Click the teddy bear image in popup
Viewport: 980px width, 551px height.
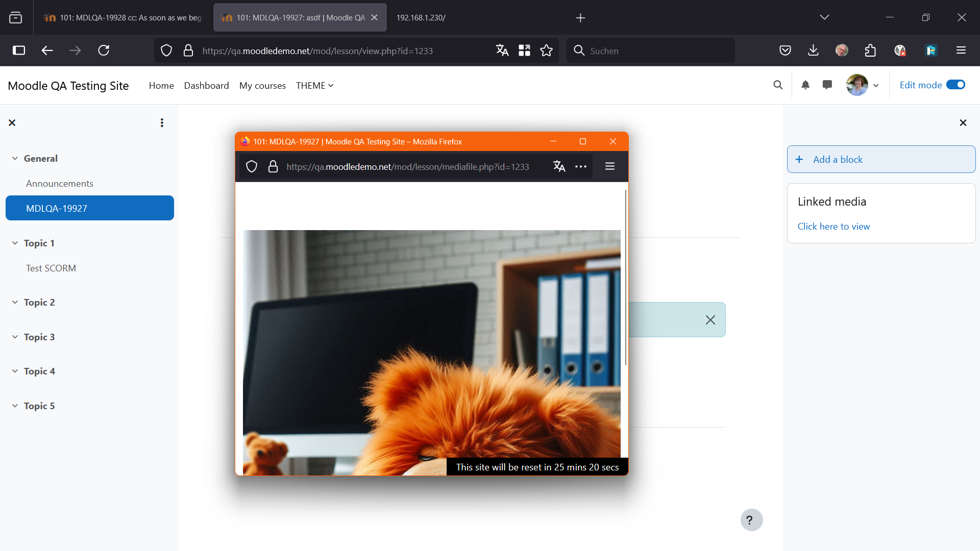(432, 353)
